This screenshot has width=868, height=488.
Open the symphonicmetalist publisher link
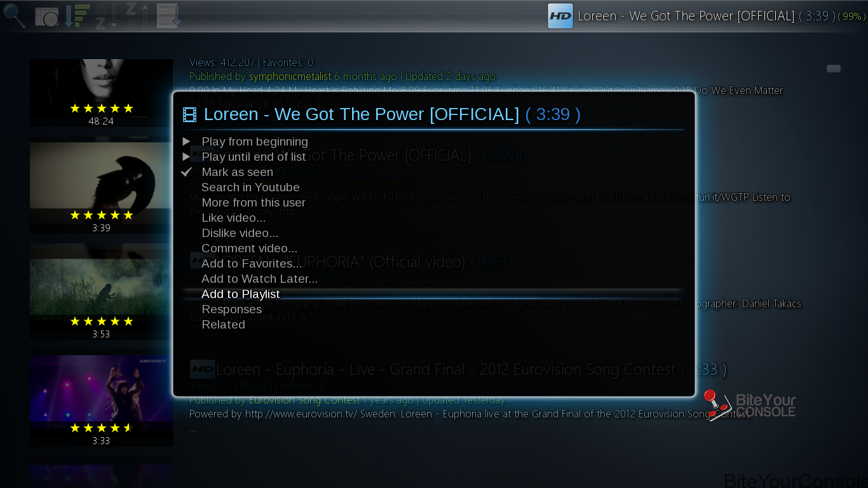290,76
